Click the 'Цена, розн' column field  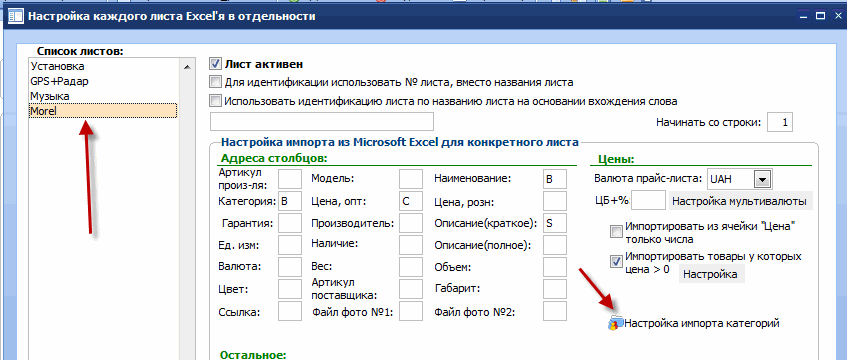(x=555, y=202)
